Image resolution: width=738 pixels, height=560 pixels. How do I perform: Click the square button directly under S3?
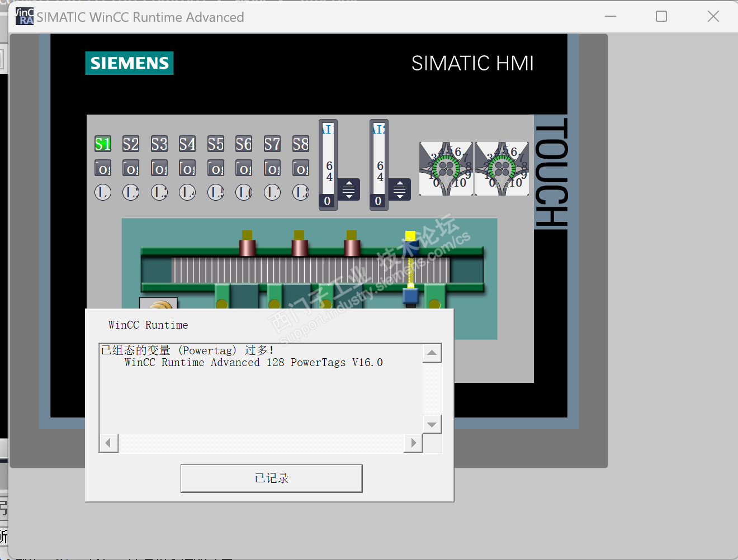(159, 168)
